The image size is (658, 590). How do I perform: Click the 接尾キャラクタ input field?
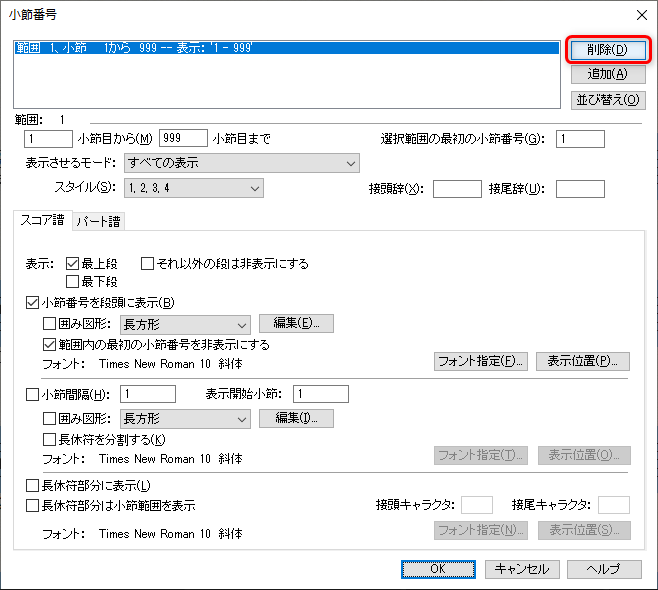coord(614,505)
